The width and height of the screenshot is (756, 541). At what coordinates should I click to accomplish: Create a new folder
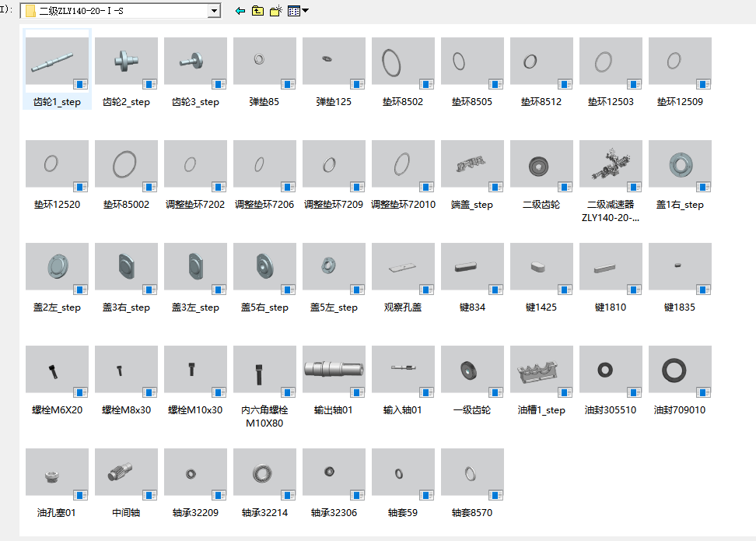click(x=276, y=11)
